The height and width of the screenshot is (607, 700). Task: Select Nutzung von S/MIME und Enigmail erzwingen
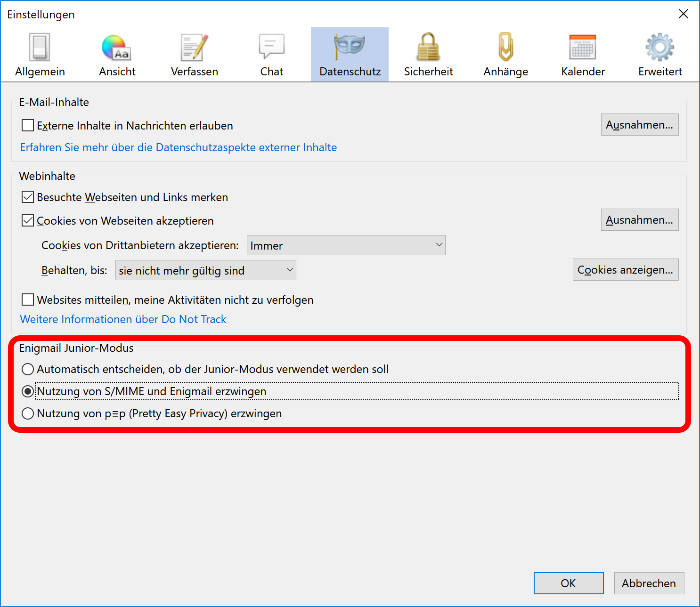(x=28, y=391)
